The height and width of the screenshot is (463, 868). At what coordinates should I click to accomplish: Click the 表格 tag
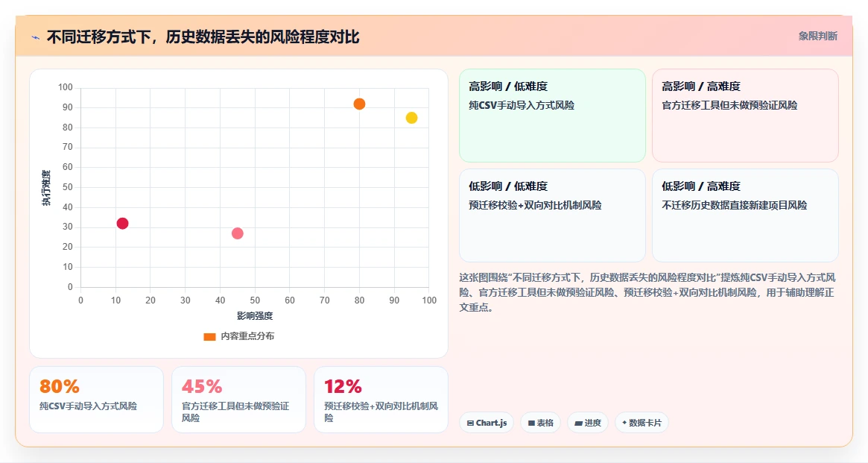tap(540, 423)
